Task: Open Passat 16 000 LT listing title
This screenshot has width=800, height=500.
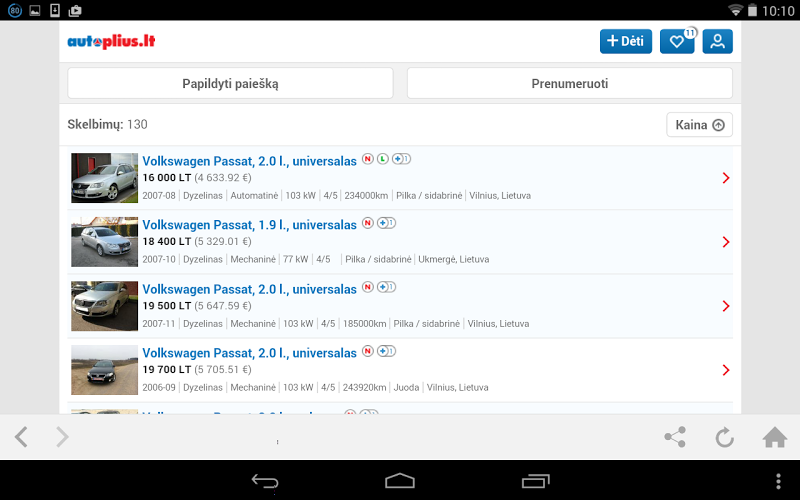Action: pyautogui.click(x=249, y=161)
